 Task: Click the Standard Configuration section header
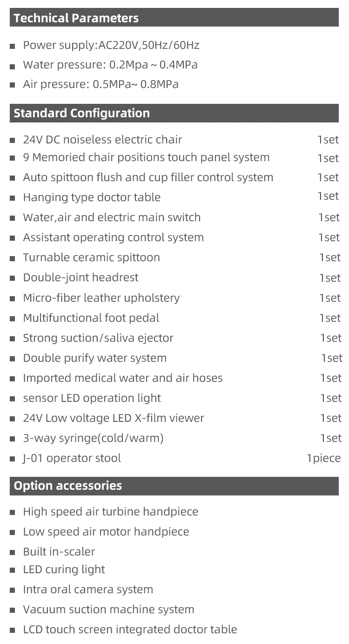174,113
